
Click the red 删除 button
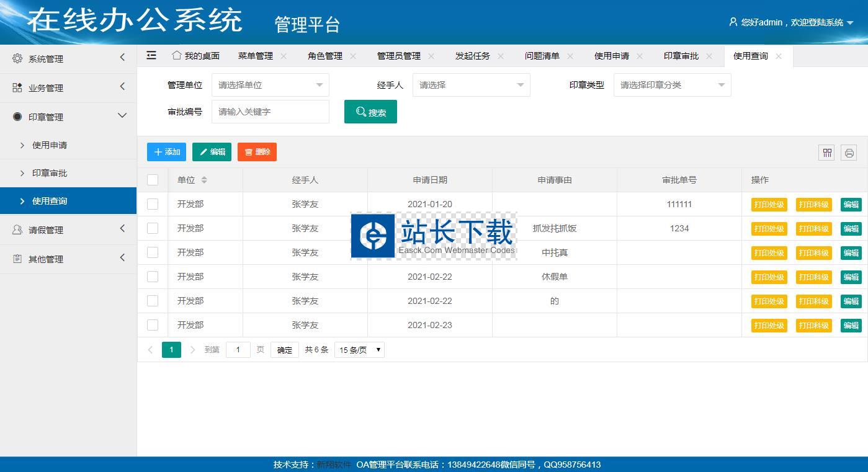[x=257, y=152]
